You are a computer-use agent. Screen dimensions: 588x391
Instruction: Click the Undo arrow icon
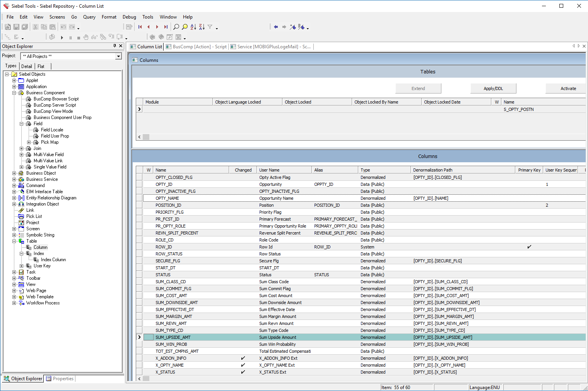[63, 27]
